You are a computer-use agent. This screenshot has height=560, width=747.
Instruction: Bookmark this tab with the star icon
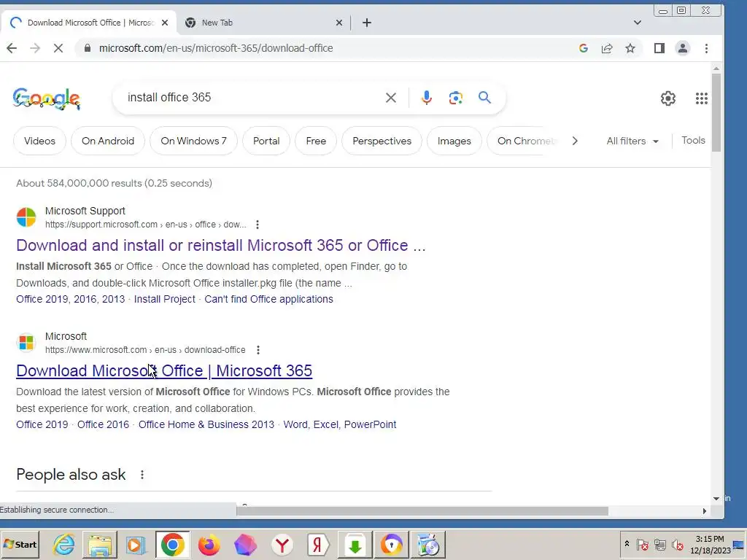630,48
